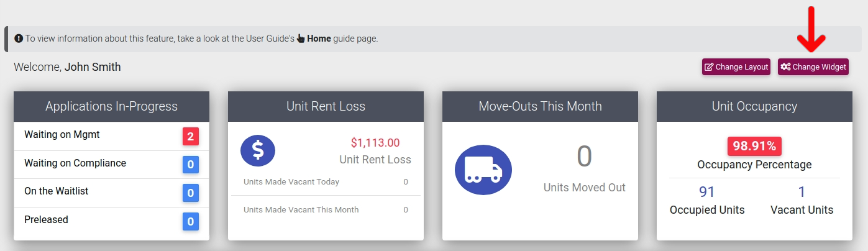
Task: Click the info icon in the guide banner
Action: [19, 39]
